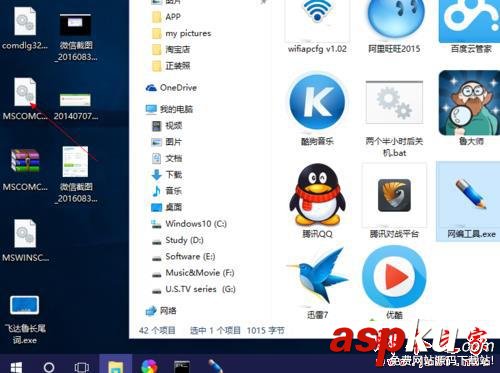Open Task View on taskbar
The image size is (500, 373).
(82, 367)
